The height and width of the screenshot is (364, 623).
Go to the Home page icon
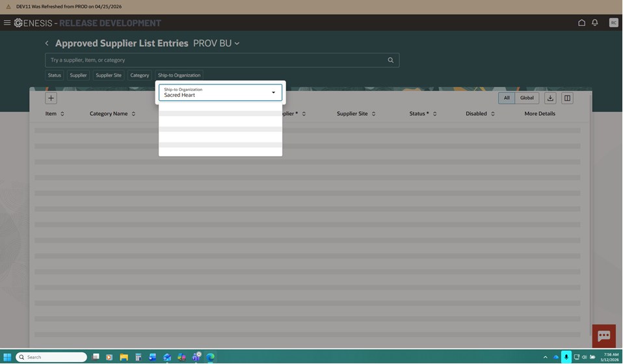[x=581, y=23]
